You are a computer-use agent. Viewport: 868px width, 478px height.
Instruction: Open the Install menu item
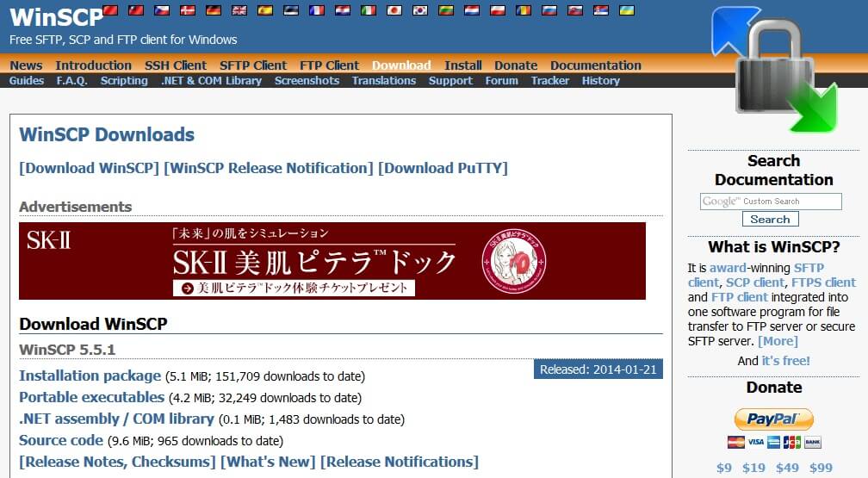click(x=462, y=65)
